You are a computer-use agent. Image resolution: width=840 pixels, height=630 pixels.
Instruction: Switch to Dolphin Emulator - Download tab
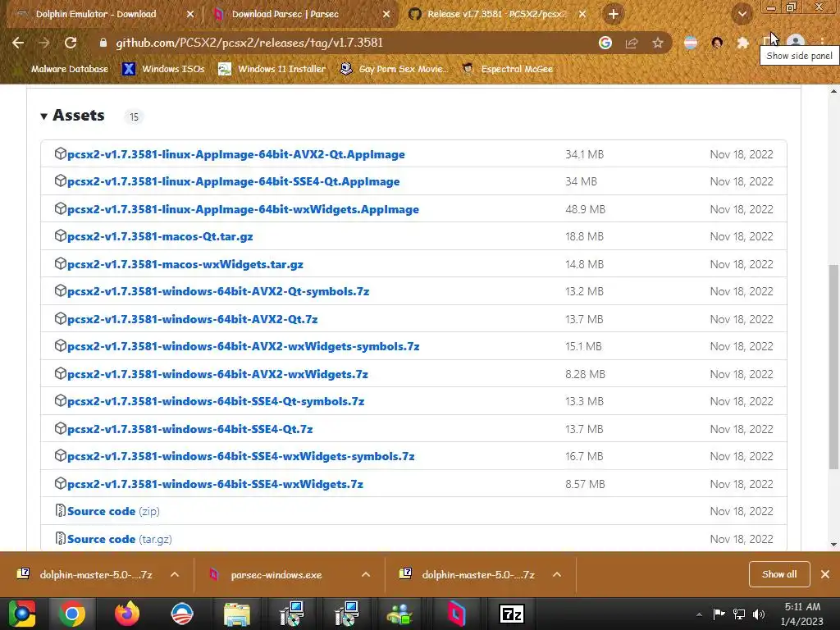point(97,15)
